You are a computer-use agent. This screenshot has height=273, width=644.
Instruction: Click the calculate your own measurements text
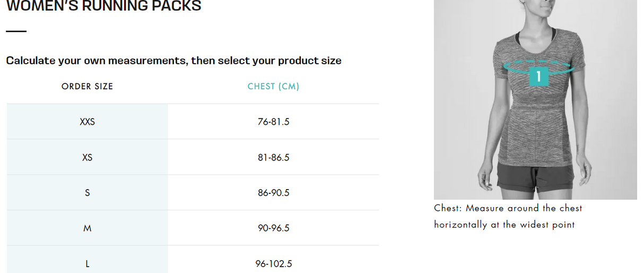173,61
